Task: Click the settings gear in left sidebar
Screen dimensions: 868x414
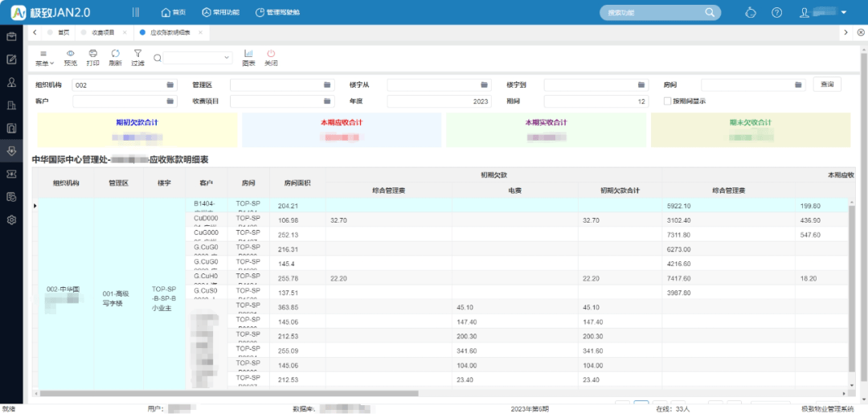Action: tap(12, 219)
